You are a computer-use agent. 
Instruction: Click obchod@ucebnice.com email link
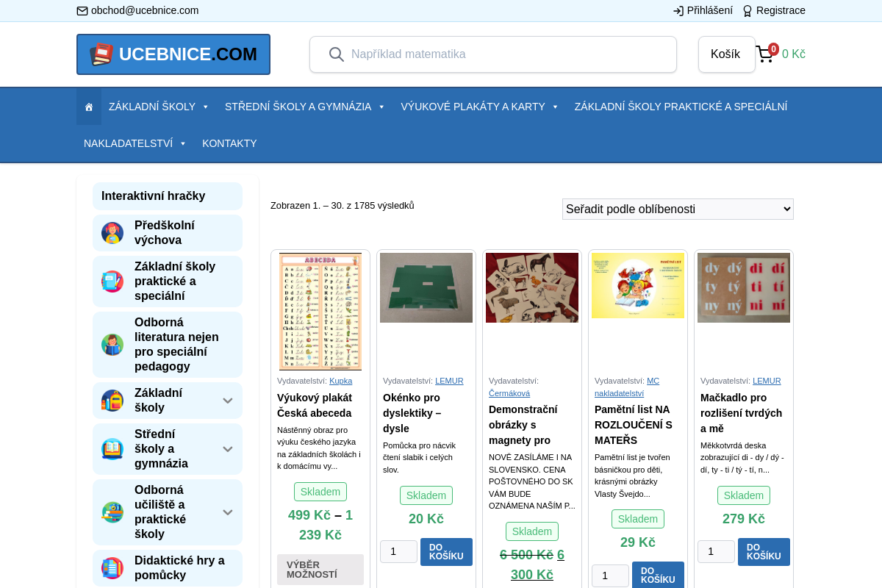[x=145, y=10]
